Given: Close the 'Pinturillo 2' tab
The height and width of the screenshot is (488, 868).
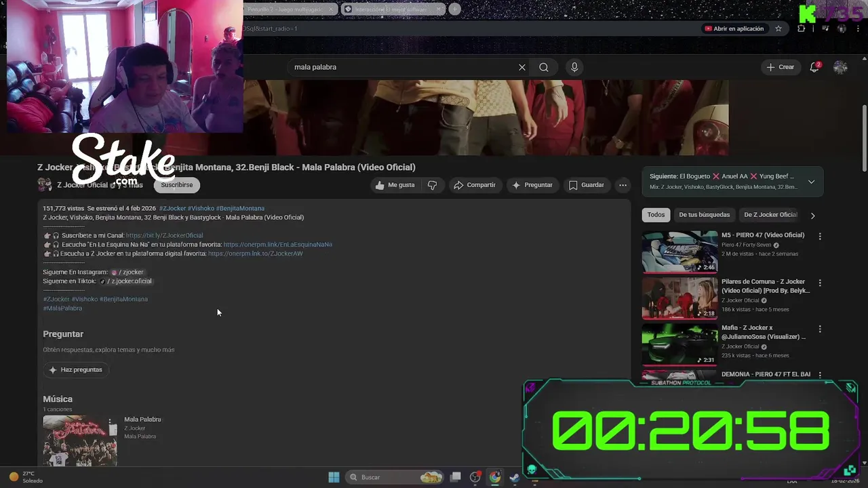Looking at the screenshot, I should 331,9.
